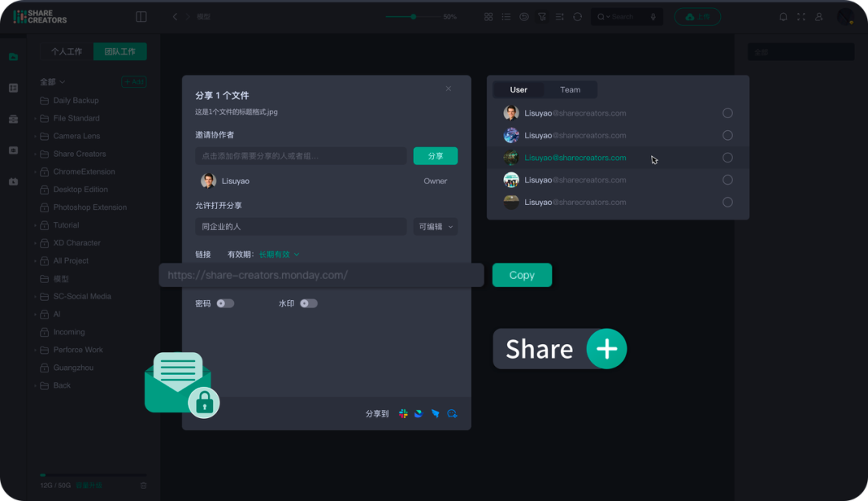This screenshot has height=501, width=868.
Task: Share to Feishu (Lark) icon
Action: [419, 413]
